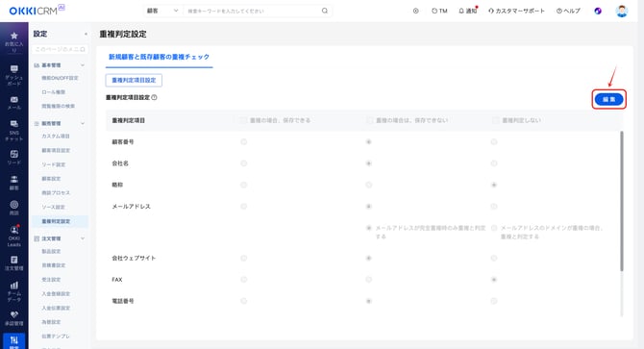Collapse the 販売管理 section chevron
This screenshot has height=349, width=644.
point(83,124)
